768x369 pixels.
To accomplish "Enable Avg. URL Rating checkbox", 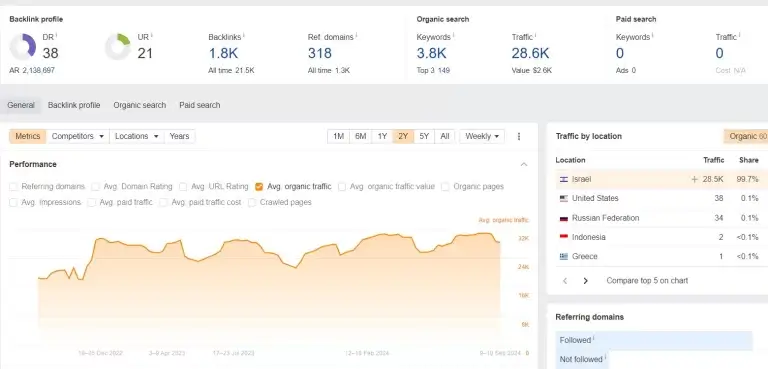I will click(183, 187).
